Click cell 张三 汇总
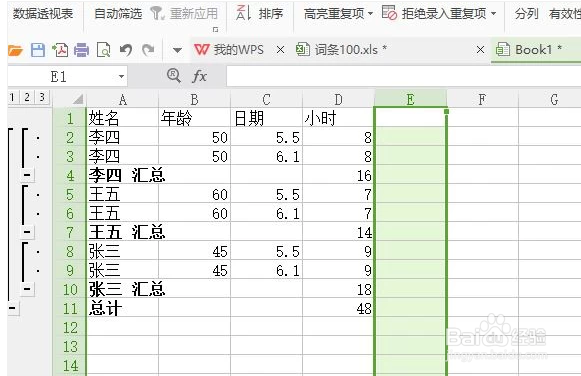The image size is (581, 376). [x=122, y=289]
